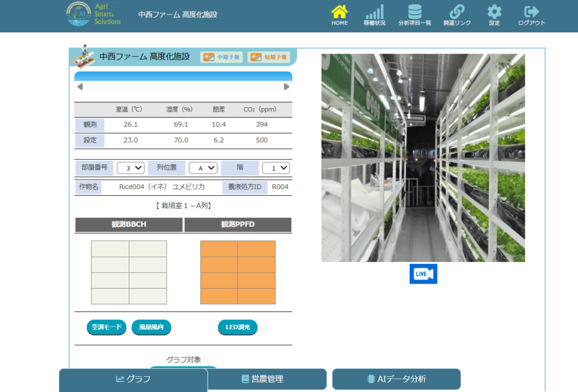The height and width of the screenshot is (392, 578).
Task: Switch to the グラフ tab
Action: point(133,379)
